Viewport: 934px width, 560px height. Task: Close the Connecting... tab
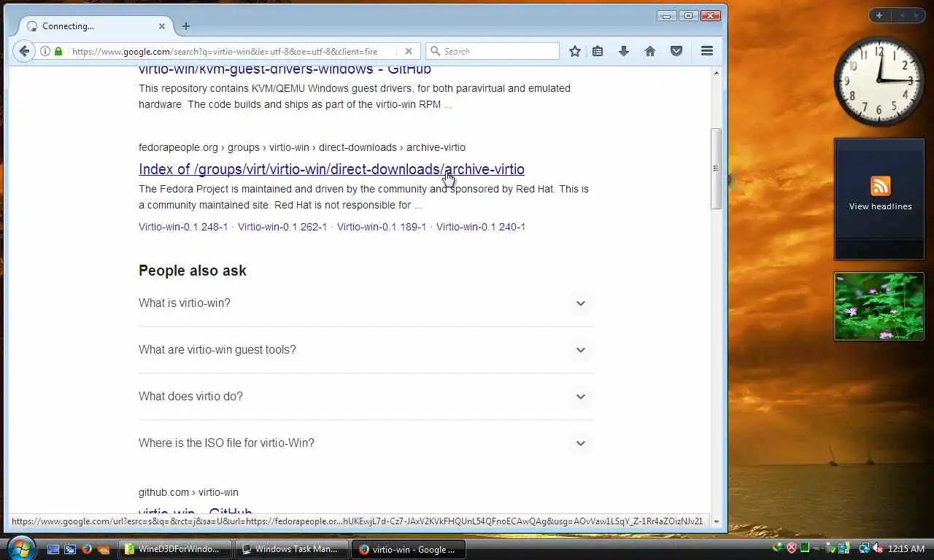click(162, 26)
